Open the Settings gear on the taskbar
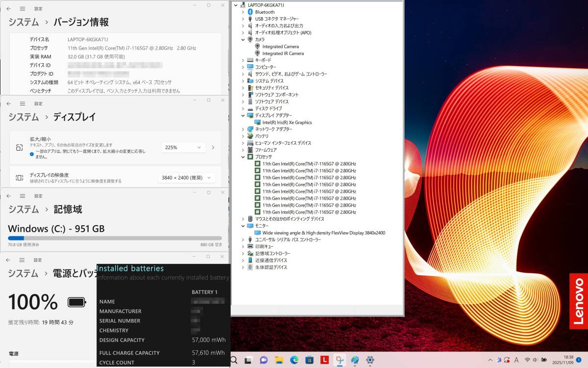Image resolution: width=588 pixels, height=368 pixels. (x=369, y=360)
